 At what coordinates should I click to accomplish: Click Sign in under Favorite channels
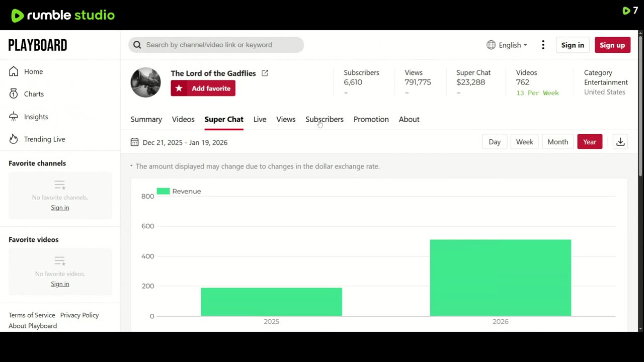point(60,208)
